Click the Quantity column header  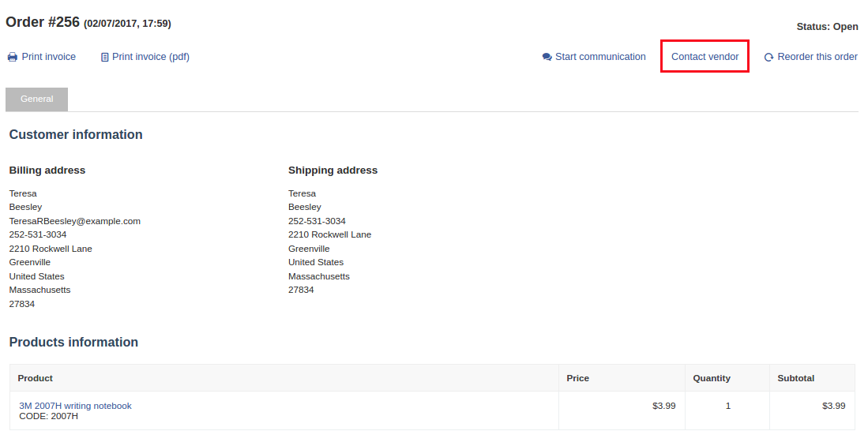(712, 378)
